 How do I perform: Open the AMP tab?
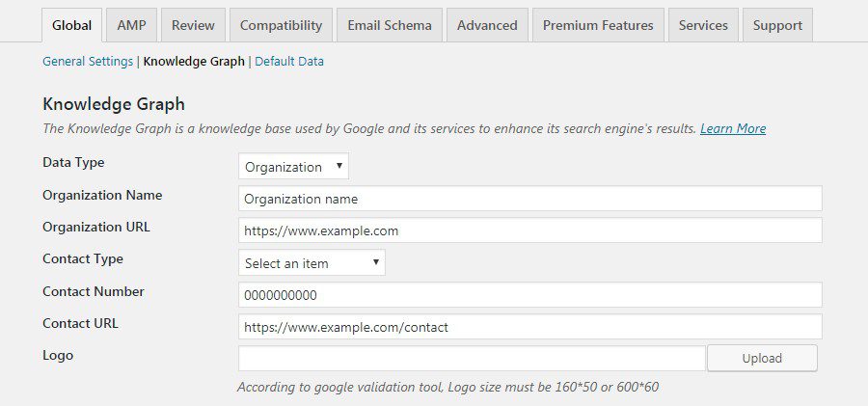[132, 25]
